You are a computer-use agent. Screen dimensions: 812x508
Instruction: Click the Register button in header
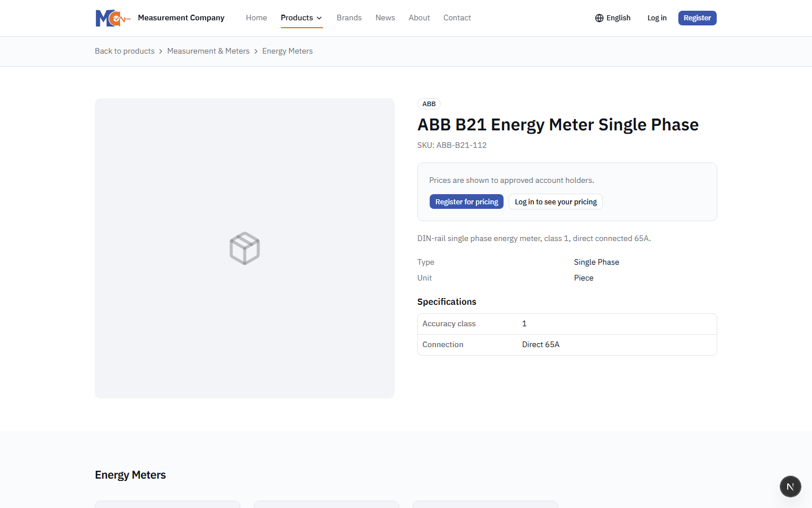pyautogui.click(x=698, y=18)
